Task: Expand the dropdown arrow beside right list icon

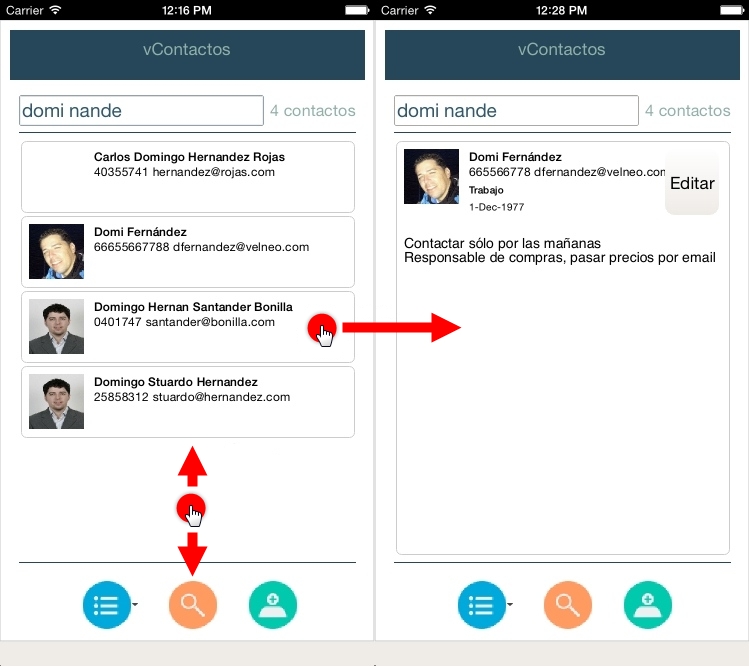Action: coord(510,605)
